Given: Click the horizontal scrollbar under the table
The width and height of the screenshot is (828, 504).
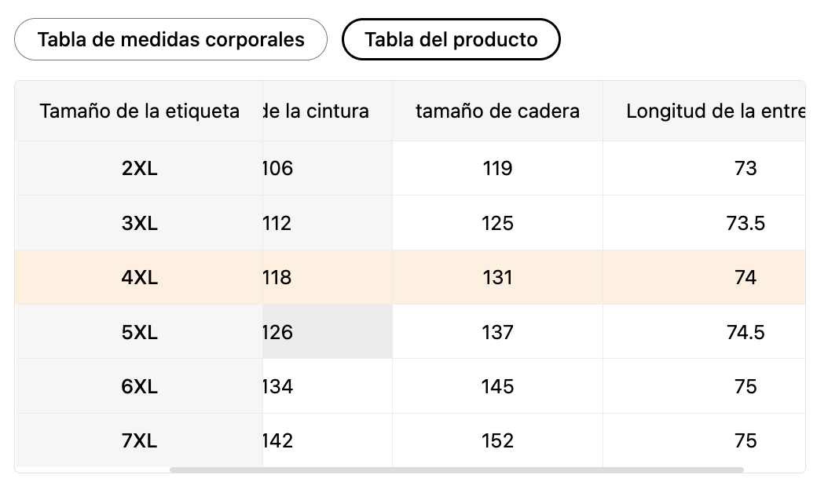Looking at the screenshot, I should (456, 470).
